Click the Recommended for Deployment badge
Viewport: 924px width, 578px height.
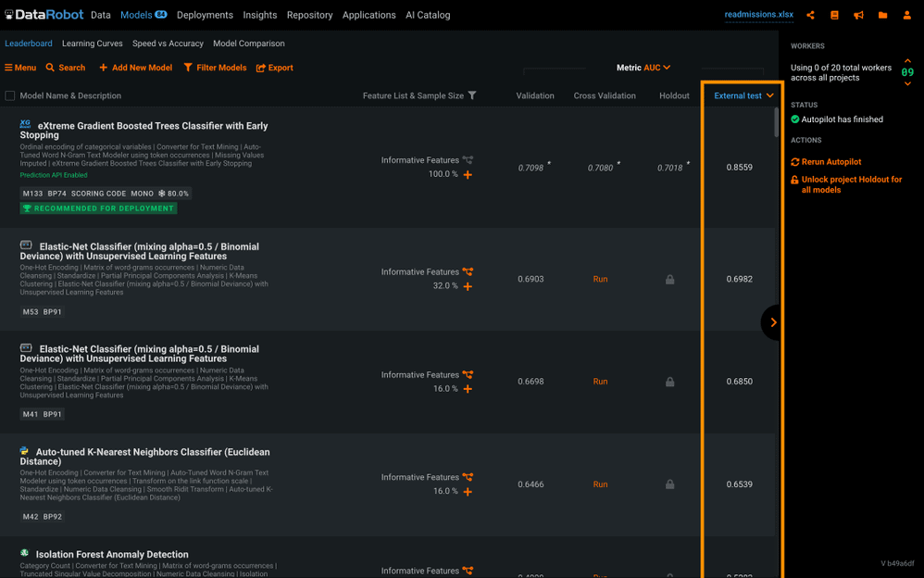click(x=98, y=208)
